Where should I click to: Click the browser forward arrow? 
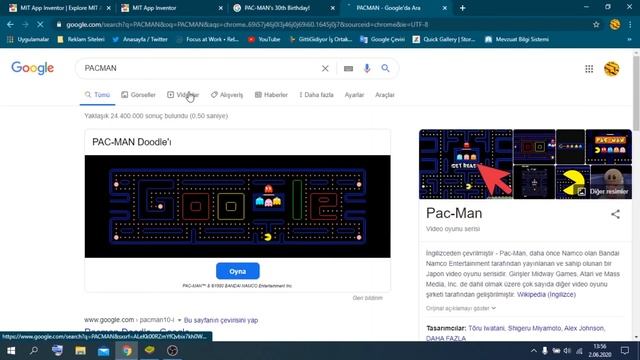pyautogui.click(x=25, y=24)
